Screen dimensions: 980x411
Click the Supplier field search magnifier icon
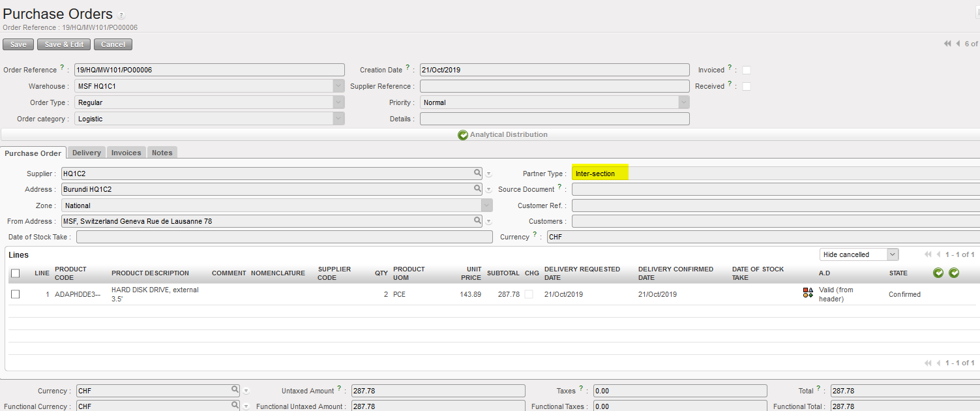pyautogui.click(x=478, y=174)
